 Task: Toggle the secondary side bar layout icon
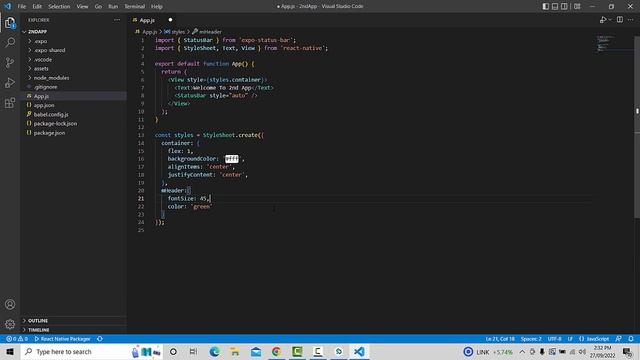click(x=564, y=7)
